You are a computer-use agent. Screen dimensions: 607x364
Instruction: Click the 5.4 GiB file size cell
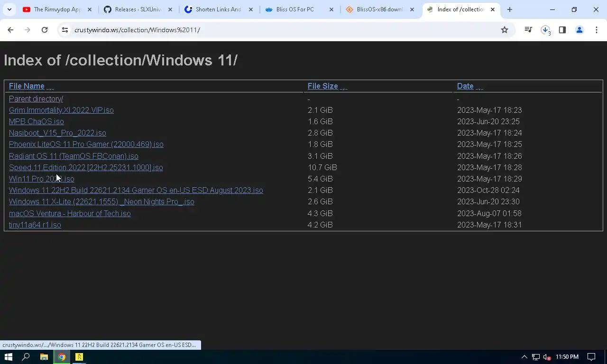pyautogui.click(x=320, y=179)
